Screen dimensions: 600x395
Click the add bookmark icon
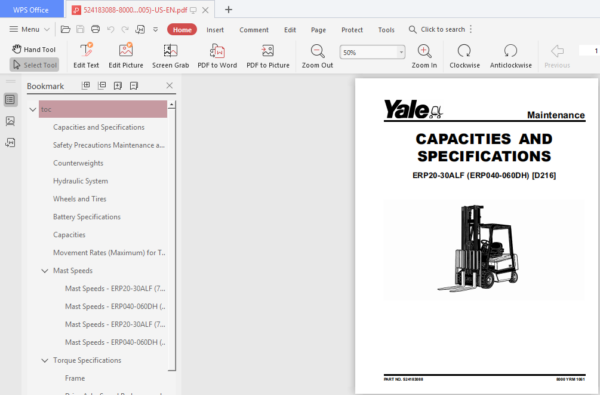[x=118, y=85]
